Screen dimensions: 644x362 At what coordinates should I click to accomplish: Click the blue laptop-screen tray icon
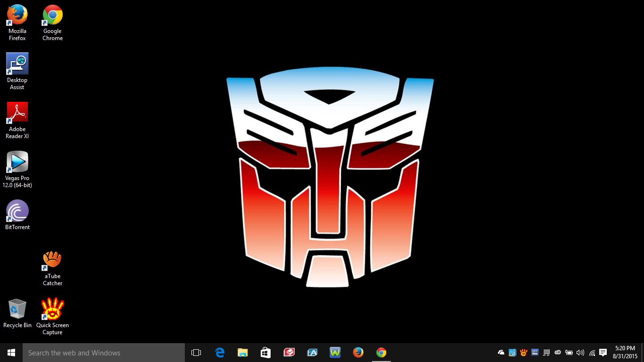coord(535,353)
